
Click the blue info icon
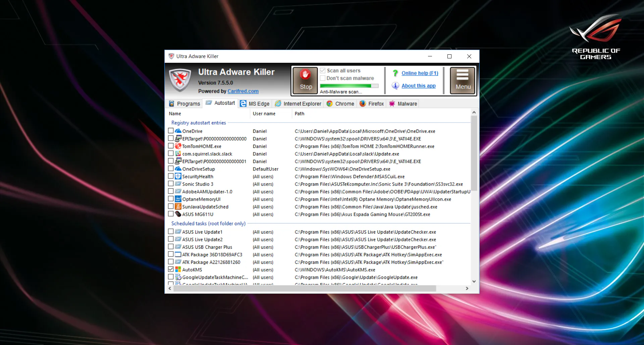coord(395,86)
